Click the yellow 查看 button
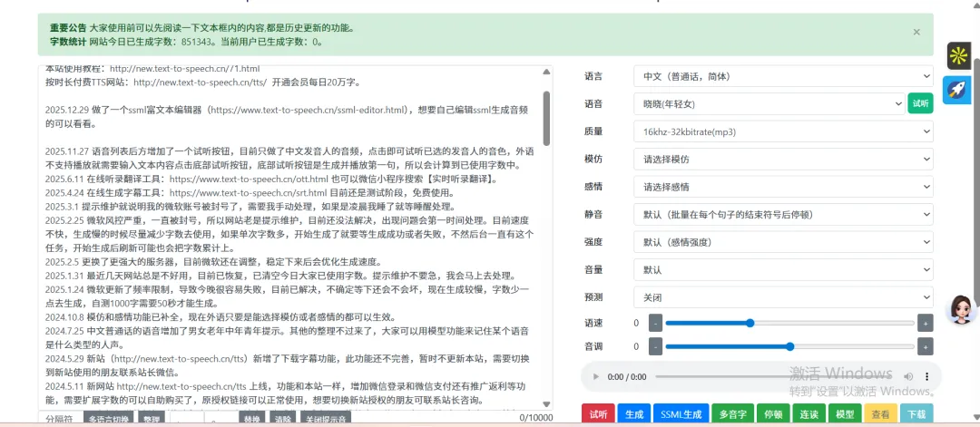This screenshot has height=427, width=980. click(880, 414)
